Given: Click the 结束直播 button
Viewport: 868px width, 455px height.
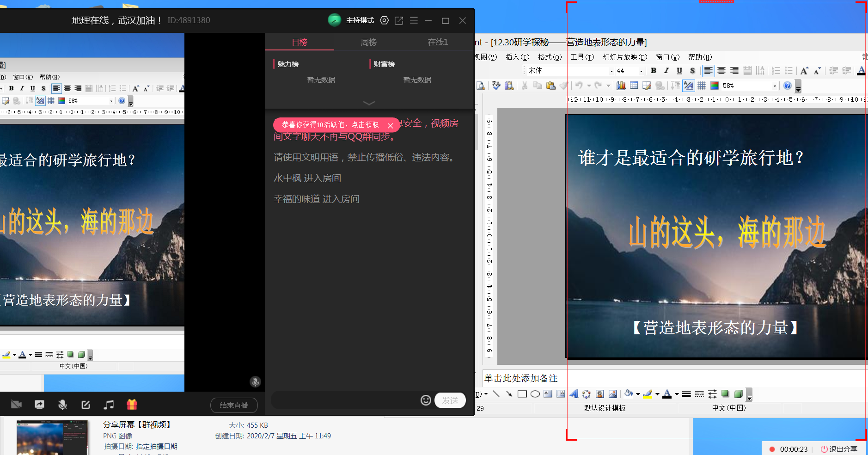Looking at the screenshot, I should pyautogui.click(x=234, y=405).
